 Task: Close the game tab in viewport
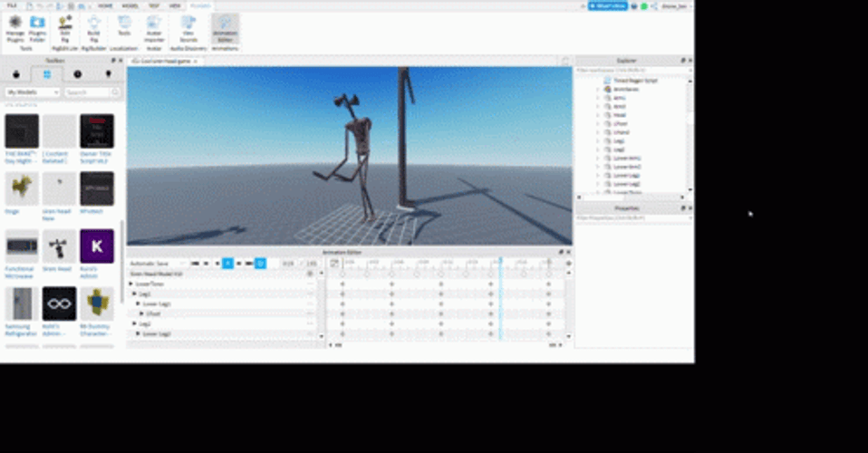(x=196, y=61)
